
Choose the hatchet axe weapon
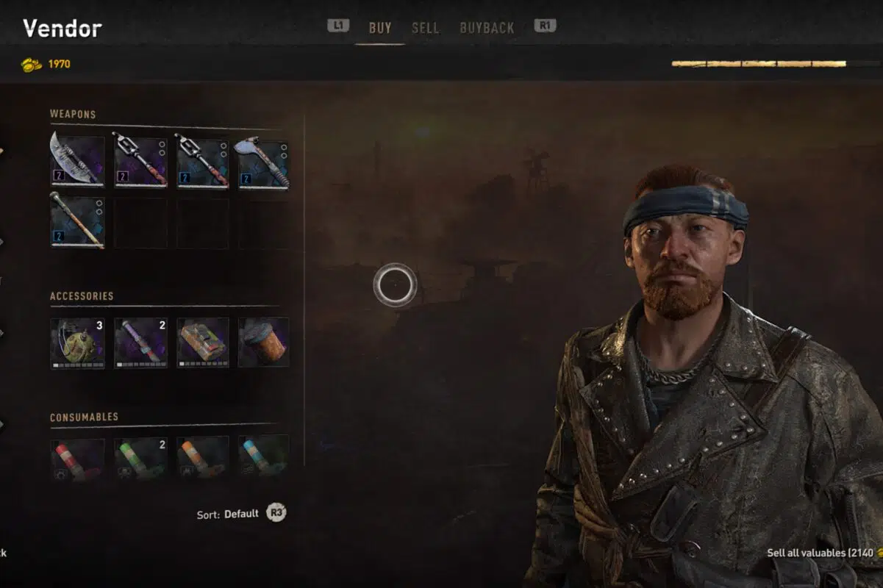coord(262,160)
